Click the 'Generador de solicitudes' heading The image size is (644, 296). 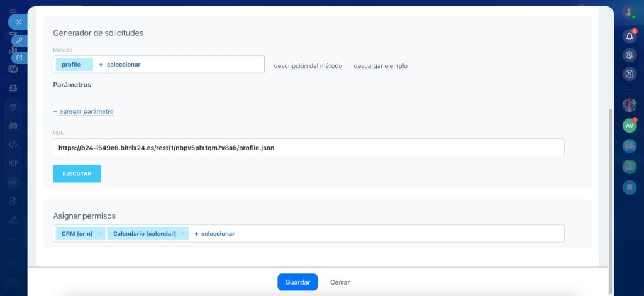pos(98,33)
